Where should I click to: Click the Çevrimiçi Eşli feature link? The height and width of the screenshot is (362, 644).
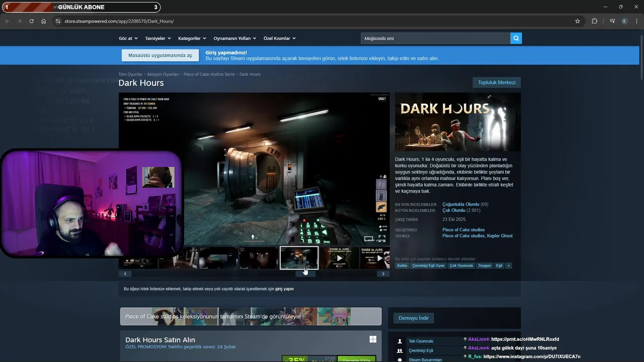[421, 350]
